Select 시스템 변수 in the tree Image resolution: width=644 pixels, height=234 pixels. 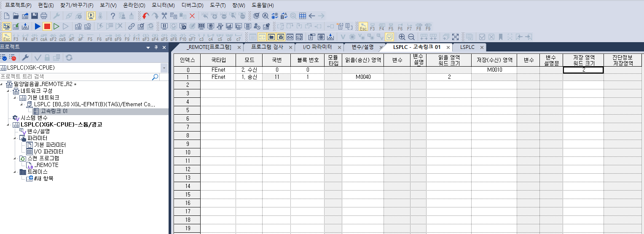(34, 118)
